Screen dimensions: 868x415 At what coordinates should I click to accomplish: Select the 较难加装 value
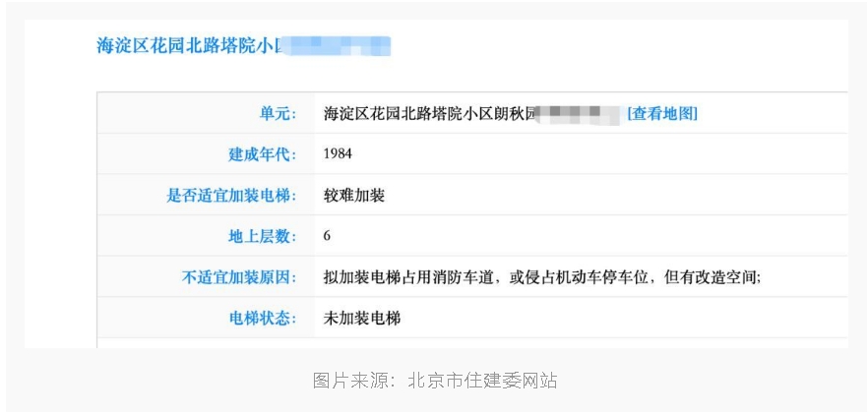(353, 195)
